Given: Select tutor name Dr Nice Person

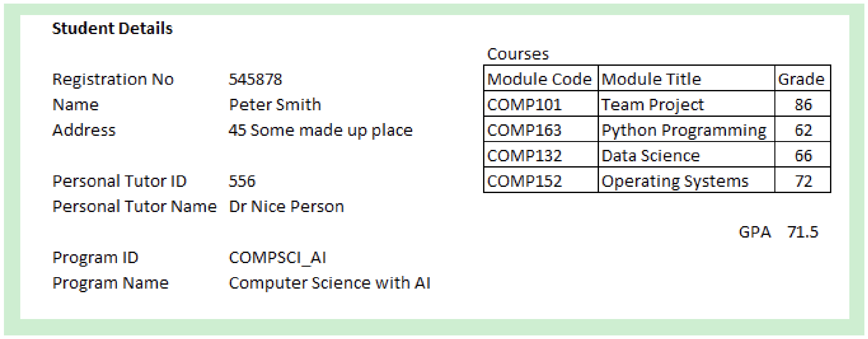Looking at the screenshot, I should 286,206.
